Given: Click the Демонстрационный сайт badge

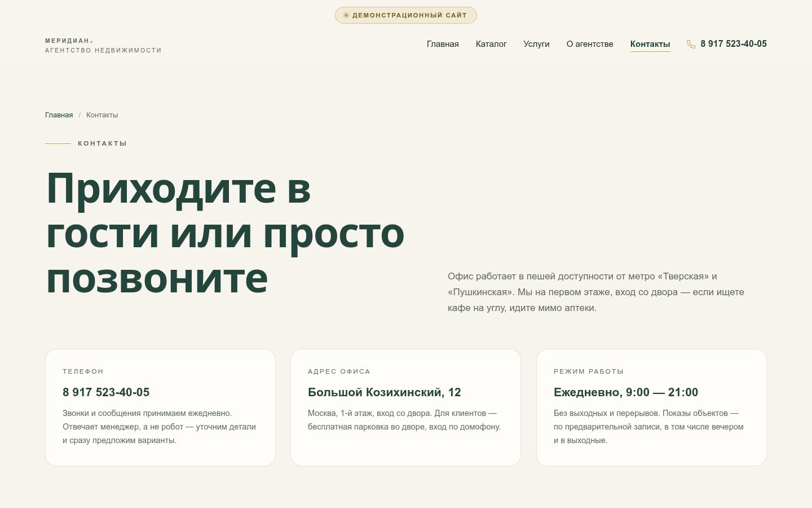Looking at the screenshot, I should pyautogui.click(x=406, y=15).
